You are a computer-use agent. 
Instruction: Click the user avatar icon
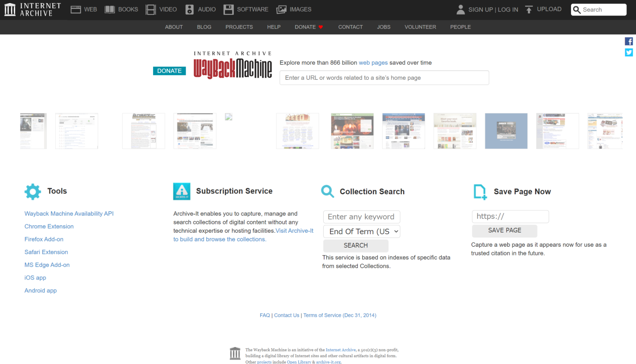tap(460, 10)
